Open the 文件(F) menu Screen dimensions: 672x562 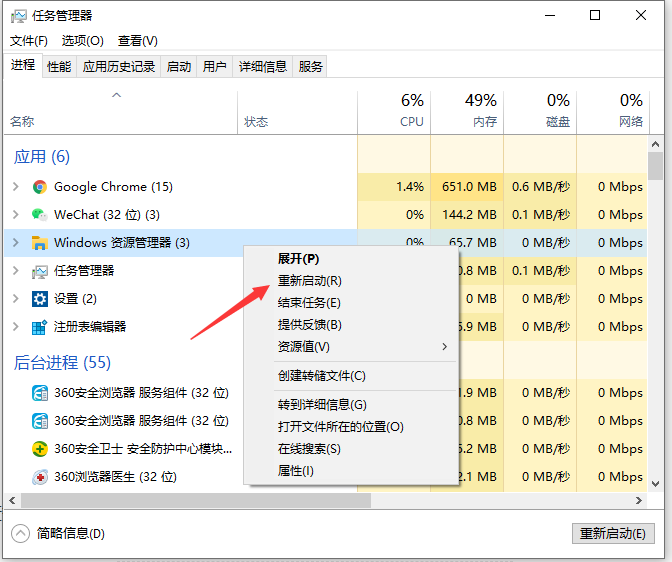pos(29,41)
